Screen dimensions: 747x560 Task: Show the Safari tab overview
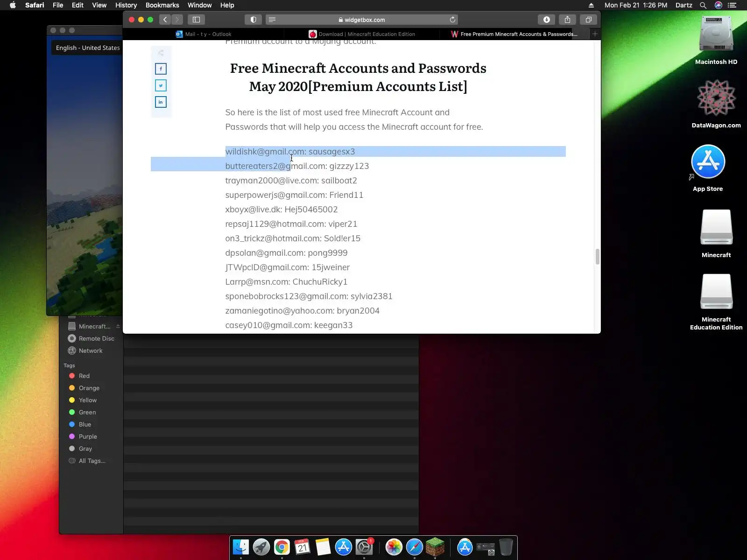[589, 20]
